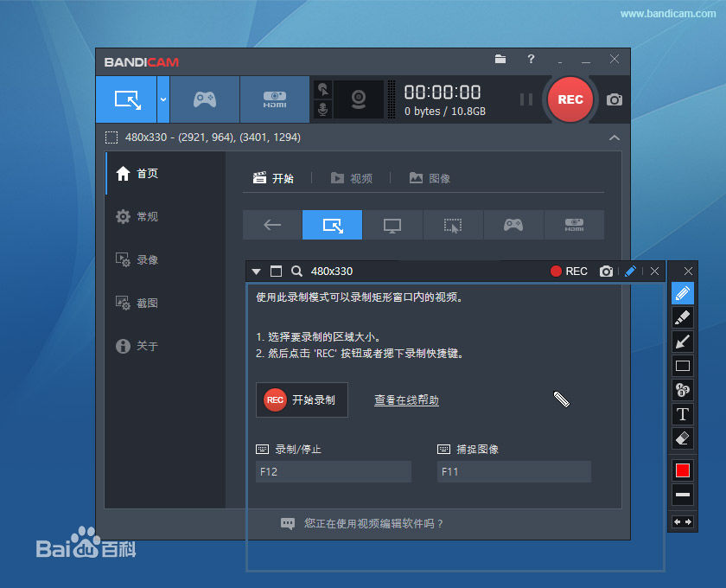Viewport: 726px width, 588px height.
Task: Switch to game recording mode in top bar
Action: pyautogui.click(x=205, y=99)
